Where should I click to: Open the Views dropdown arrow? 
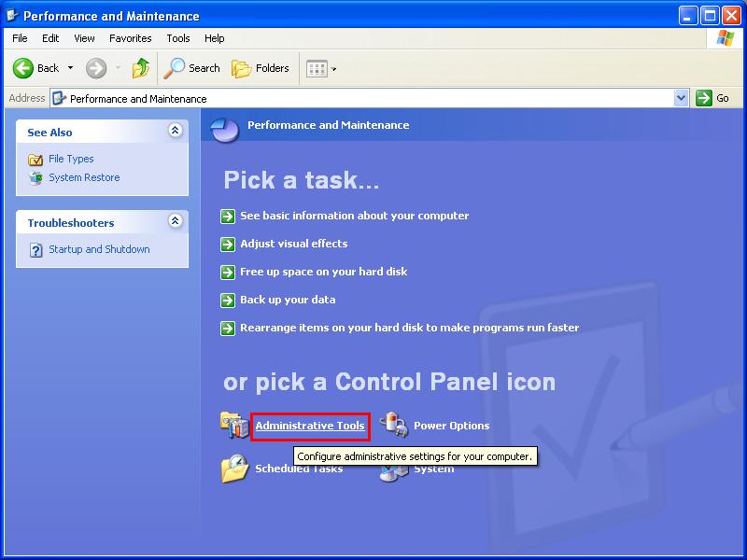pos(333,69)
